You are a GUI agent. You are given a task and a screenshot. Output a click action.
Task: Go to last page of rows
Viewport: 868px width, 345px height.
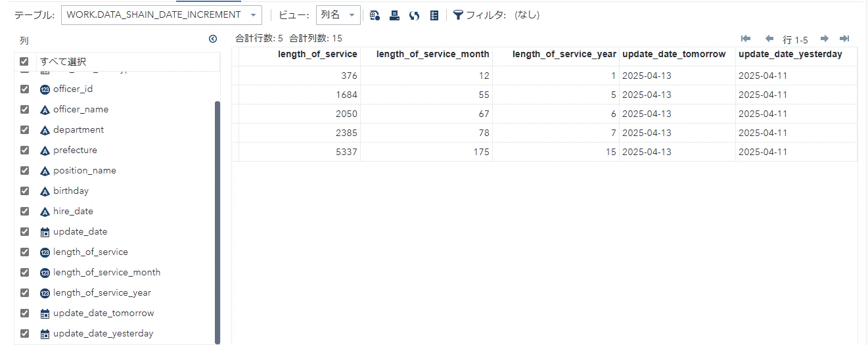pyautogui.click(x=845, y=39)
